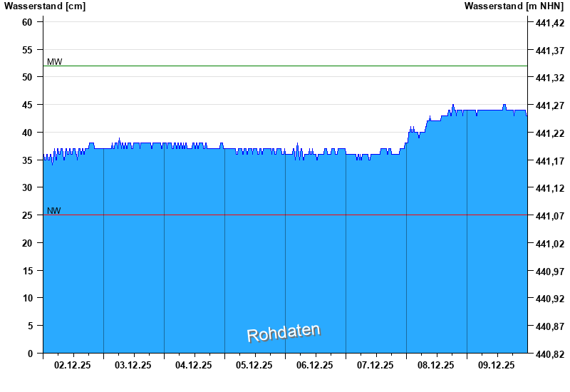Select the date label 03.12.25

coord(133,365)
